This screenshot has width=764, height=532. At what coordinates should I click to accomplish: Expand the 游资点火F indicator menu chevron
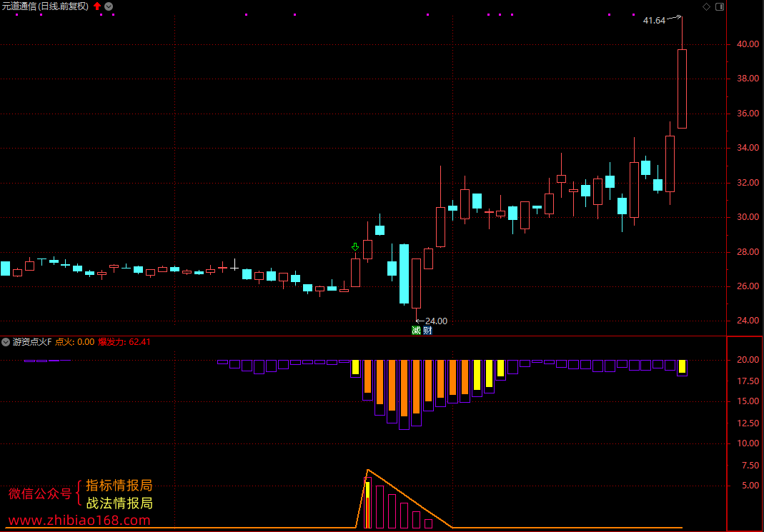point(5,342)
